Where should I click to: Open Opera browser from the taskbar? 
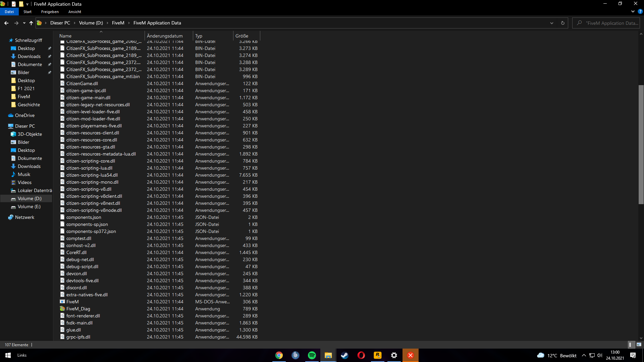click(x=361, y=355)
